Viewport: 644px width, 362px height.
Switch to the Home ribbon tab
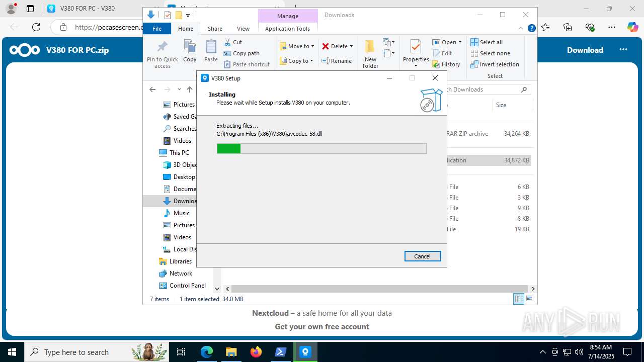click(x=186, y=29)
